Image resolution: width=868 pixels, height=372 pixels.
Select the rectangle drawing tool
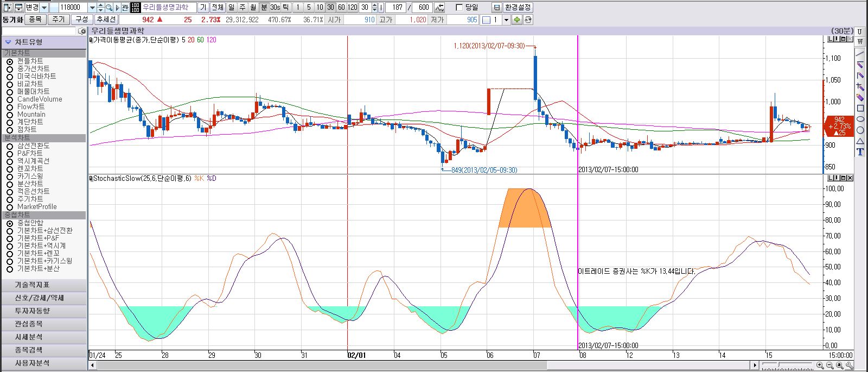point(860,109)
